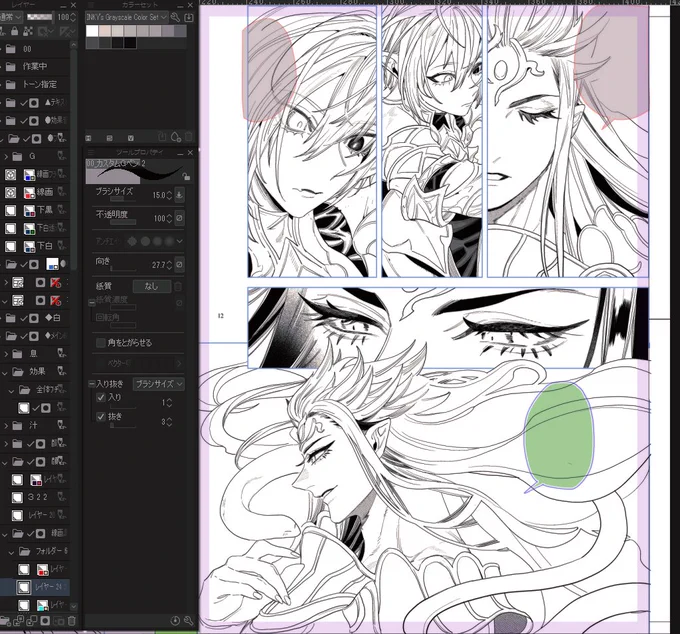The height and width of the screenshot is (634, 680).
Task: Select the 作業中 folder layer
Action: (35, 66)
